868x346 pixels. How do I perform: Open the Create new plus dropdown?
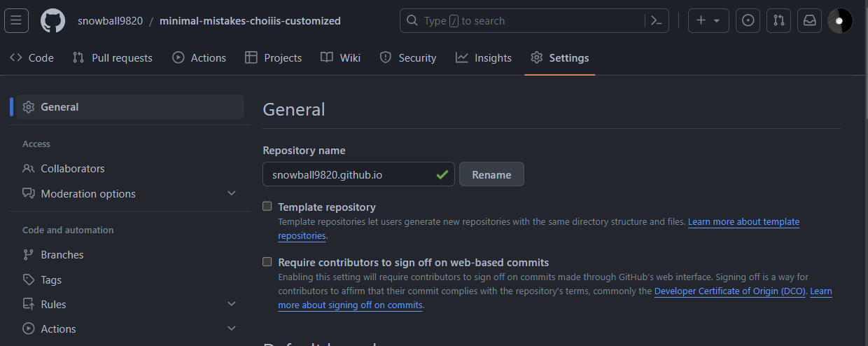click(x=708, y=20)
